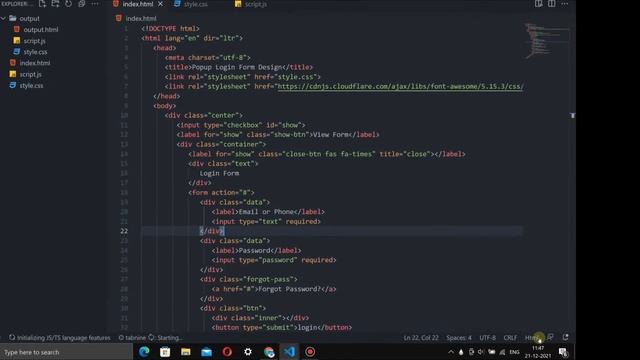Open output.html in the output folder
This screenshot has width=640, height=360.
click(41, 29)
